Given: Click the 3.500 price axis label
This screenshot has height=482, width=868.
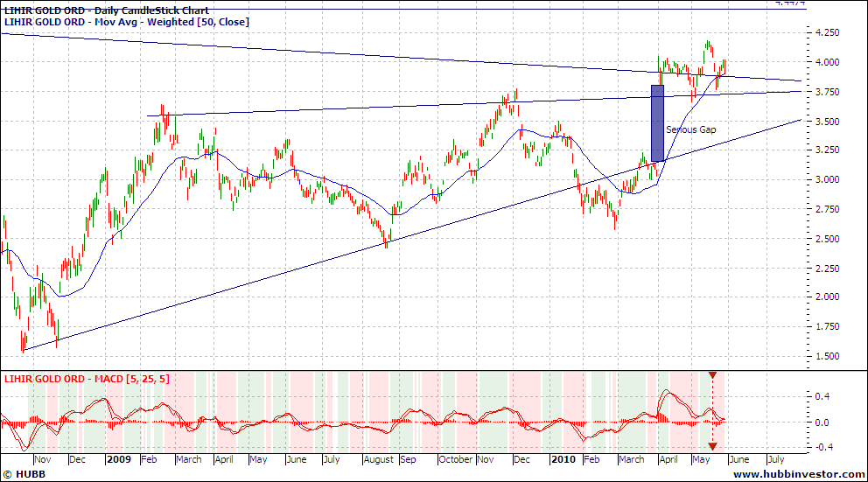Looking at the screenshot, I should [x=828, y=121].
